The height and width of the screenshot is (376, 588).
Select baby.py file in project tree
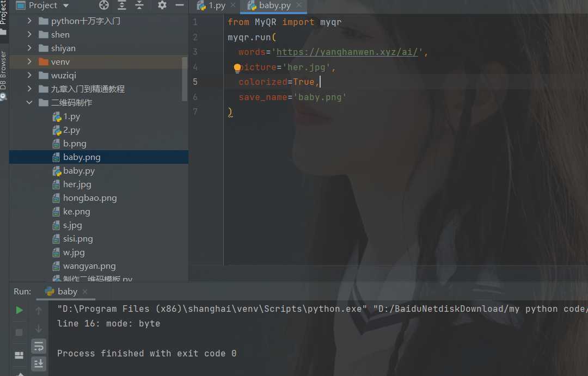point(79,171)
